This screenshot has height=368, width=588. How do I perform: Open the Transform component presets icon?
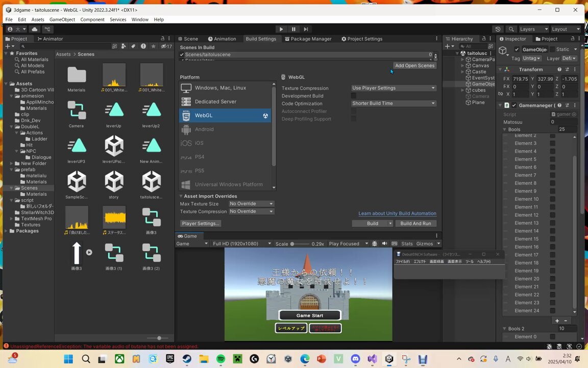pyautogui.click(x=567, y=70)
